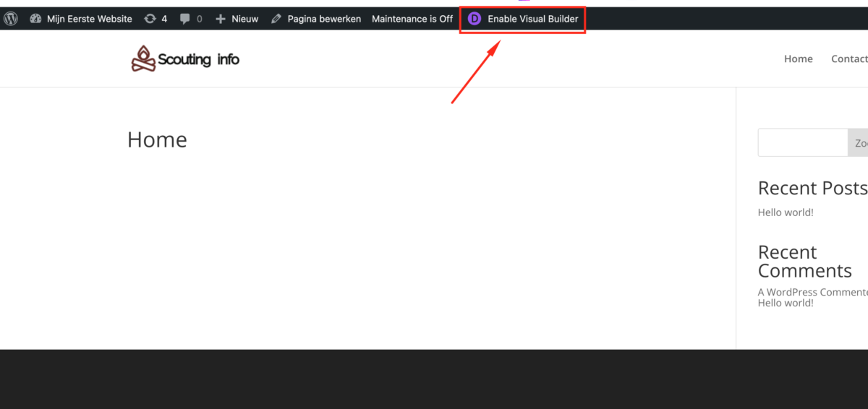Click the Recent Comments widget heading

tap(805, 262)
